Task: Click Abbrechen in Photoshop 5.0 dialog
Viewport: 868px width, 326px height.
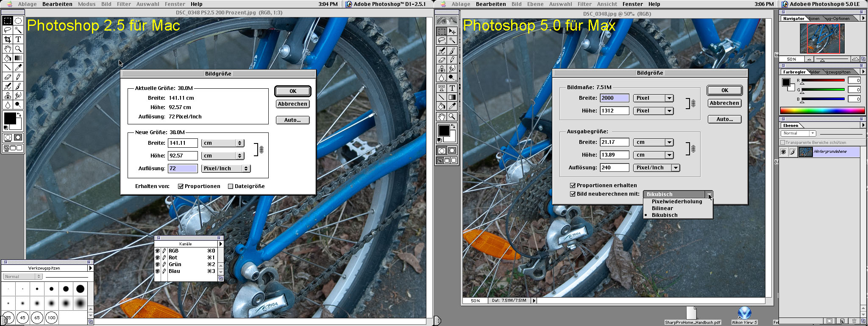Action: click(x=724, y=103)
